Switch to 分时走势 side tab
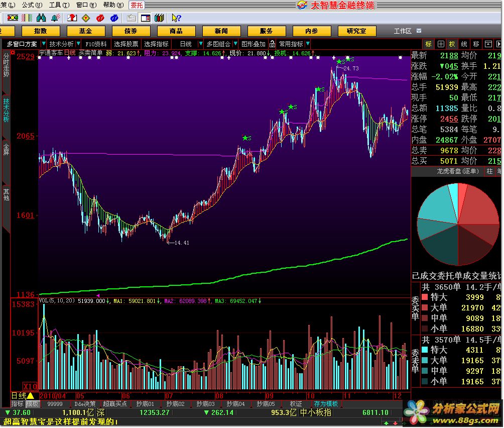 pyautogui.click(x=6, y=65)
